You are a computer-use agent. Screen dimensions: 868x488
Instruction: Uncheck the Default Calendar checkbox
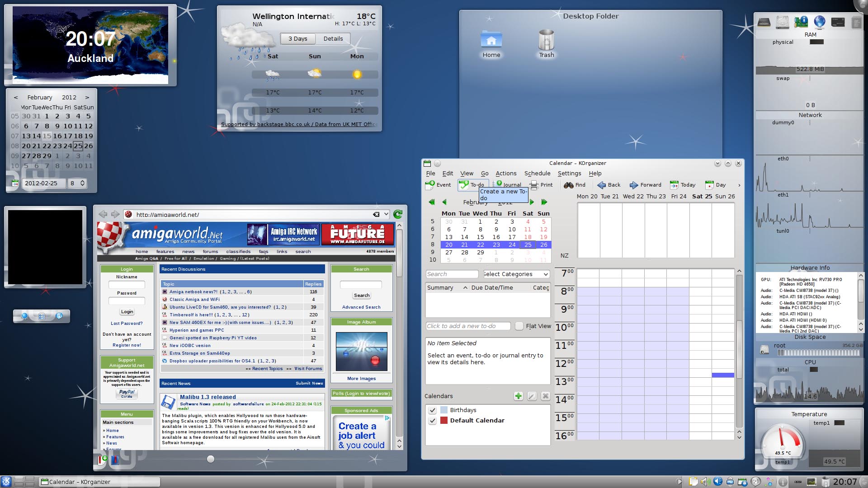click(x=433, y=421)
